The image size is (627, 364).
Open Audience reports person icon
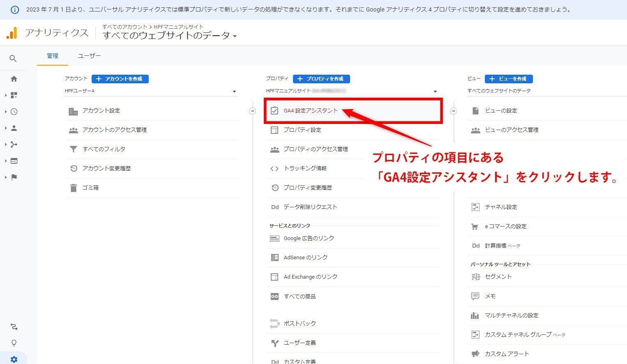click(14, 128)
